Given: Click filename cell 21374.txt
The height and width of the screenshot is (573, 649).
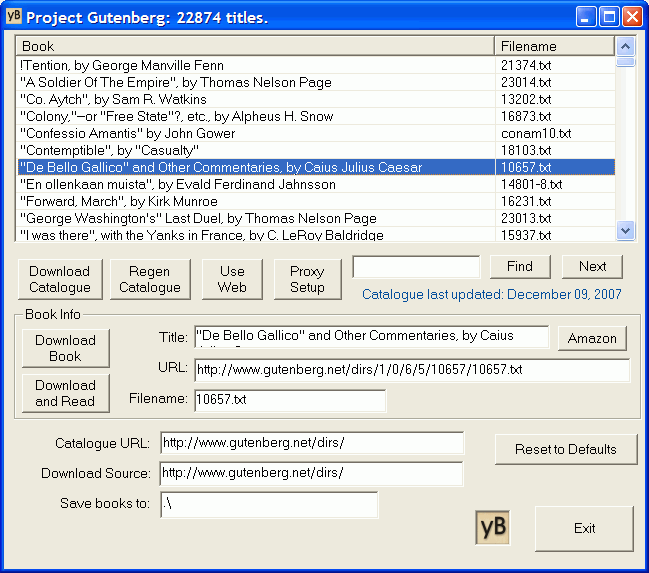Looking at the screenshot, I should tap(555, 65).
